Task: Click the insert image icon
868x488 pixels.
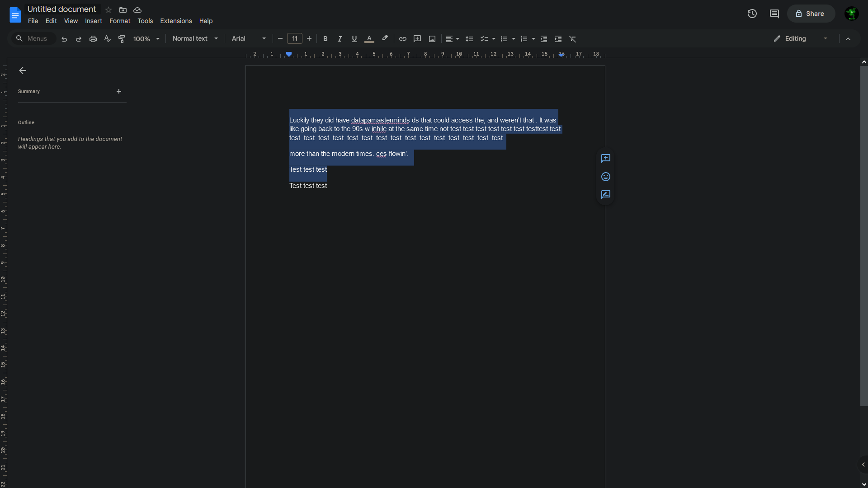Action: [432, 39]
